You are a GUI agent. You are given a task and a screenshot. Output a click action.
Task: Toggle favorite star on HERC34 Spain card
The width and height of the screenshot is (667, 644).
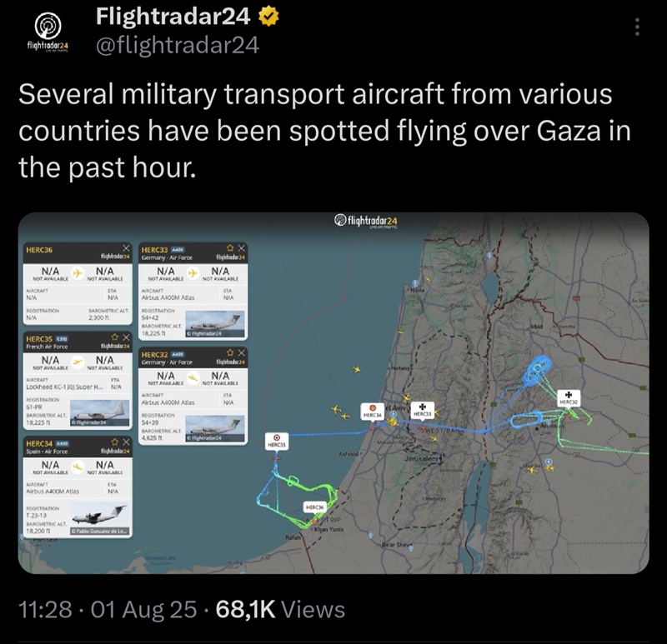click(114, 442)
